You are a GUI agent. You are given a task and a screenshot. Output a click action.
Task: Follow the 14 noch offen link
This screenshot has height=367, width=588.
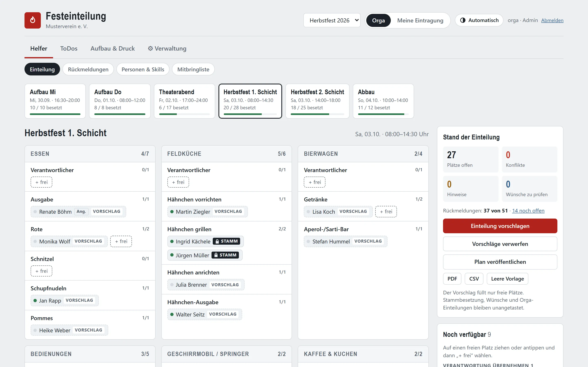click(x=528, y=211)
